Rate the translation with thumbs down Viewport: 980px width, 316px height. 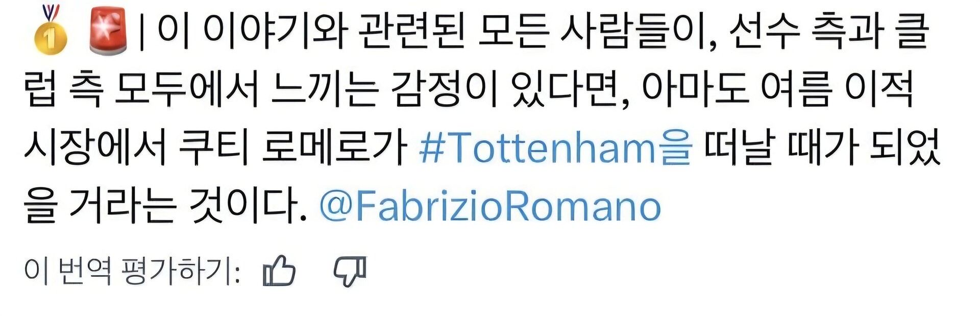coord(350,271)
